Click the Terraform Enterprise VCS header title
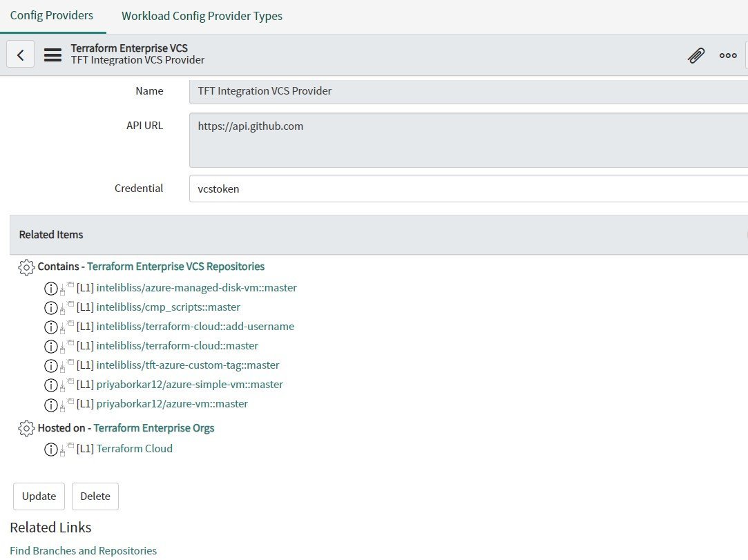The width and height of the screenshot is (748, 560). (x=129, y=48)
